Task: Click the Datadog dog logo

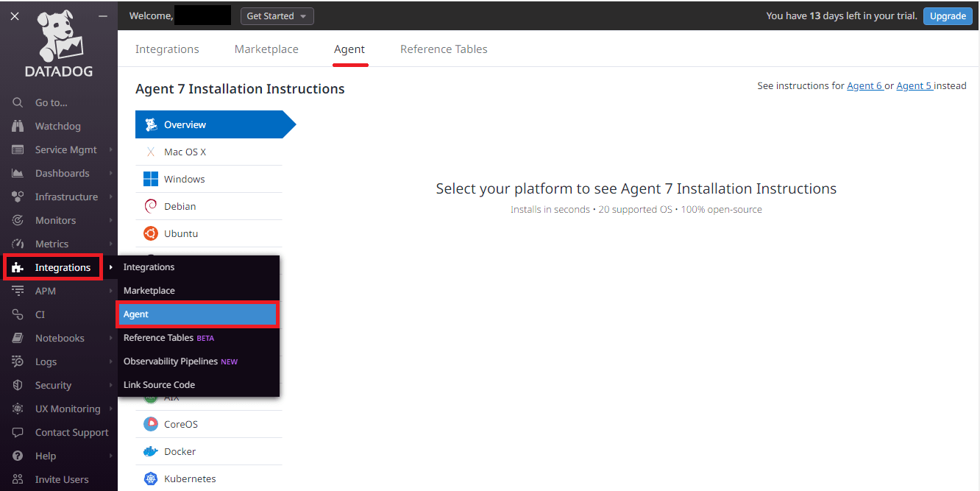Action: (60, 36)
